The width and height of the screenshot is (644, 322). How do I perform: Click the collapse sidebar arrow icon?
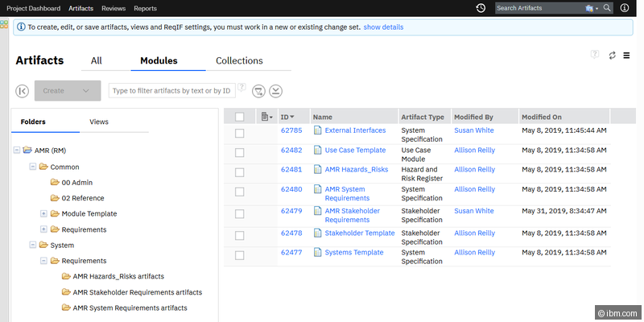click(x=23, y=91)
